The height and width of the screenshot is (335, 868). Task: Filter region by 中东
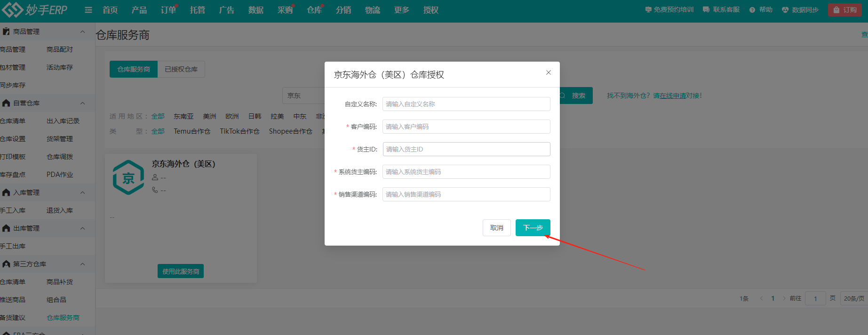300,116
